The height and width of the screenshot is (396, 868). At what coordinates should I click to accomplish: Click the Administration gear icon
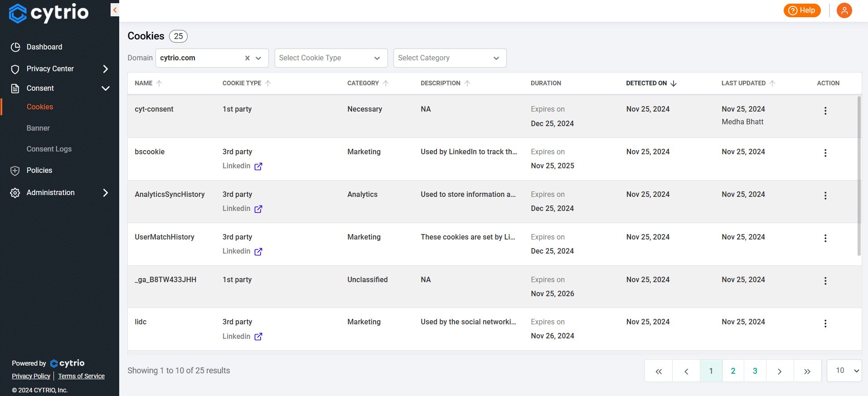[15, 193]
